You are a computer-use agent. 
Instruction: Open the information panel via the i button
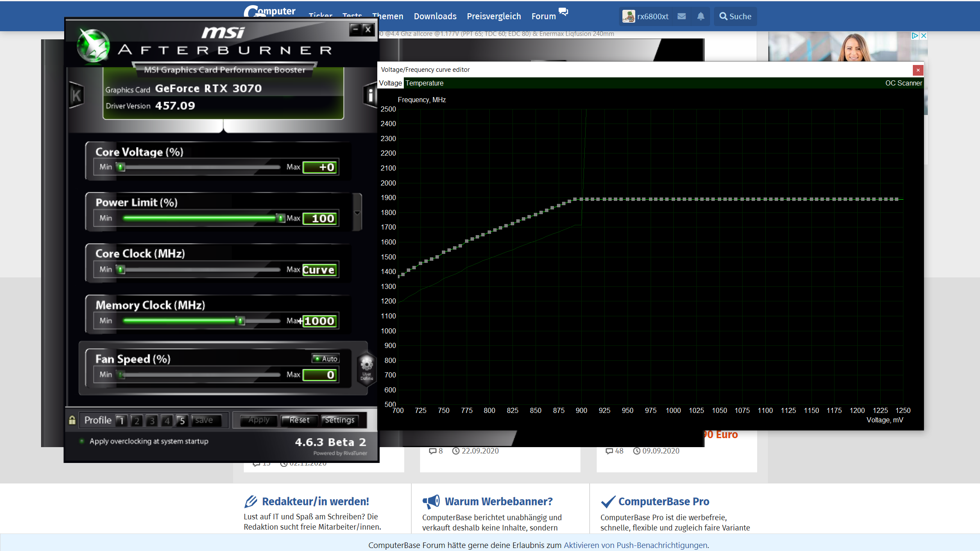pos(370,94)
